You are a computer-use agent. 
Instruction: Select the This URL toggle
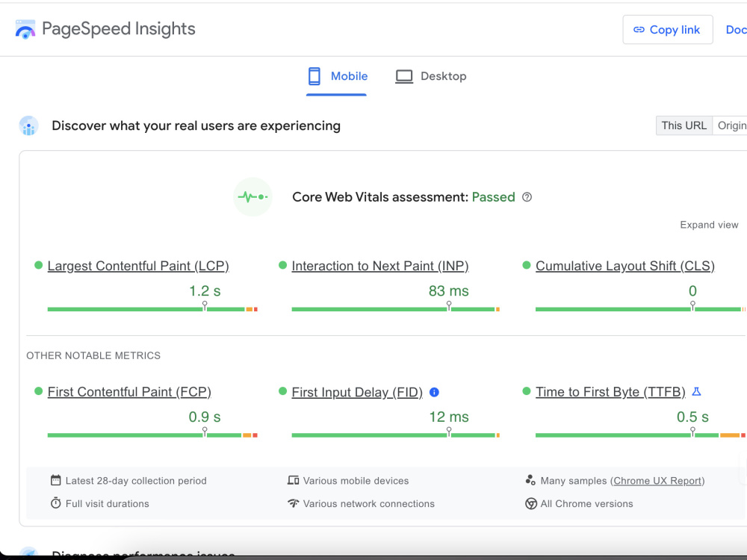(684, 125)
